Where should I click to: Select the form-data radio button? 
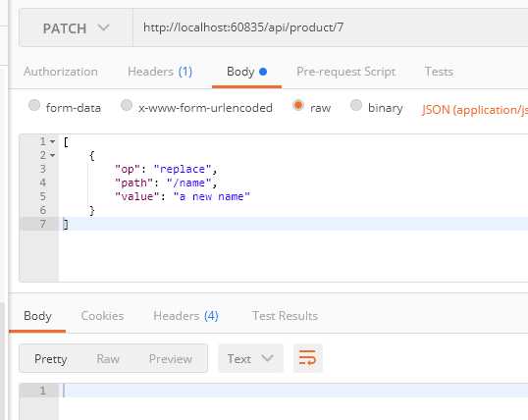[x=34, y=105]
